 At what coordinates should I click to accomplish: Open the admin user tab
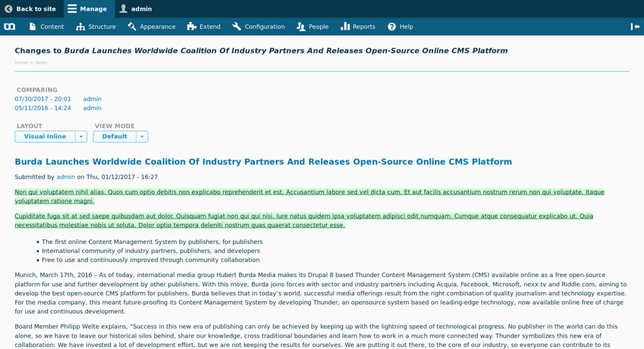(136, 9)
